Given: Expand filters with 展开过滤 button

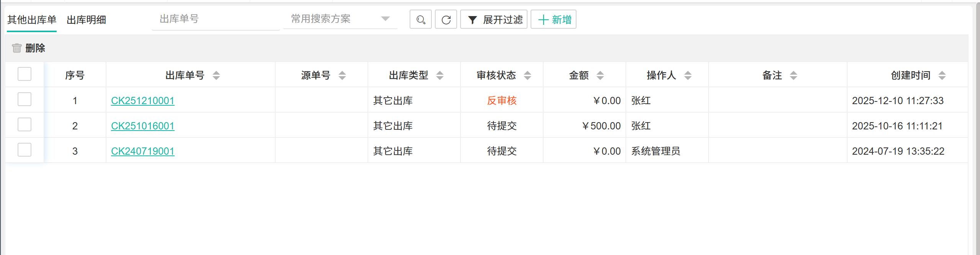Looking at the screenshot, I should pos(493,20).
